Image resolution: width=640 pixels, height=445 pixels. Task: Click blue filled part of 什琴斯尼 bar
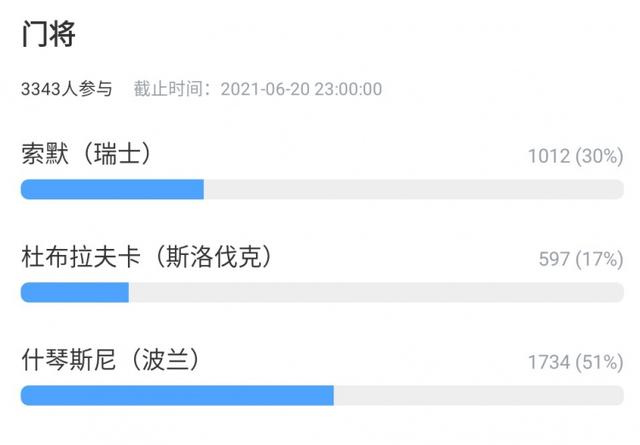click(177, 396)
